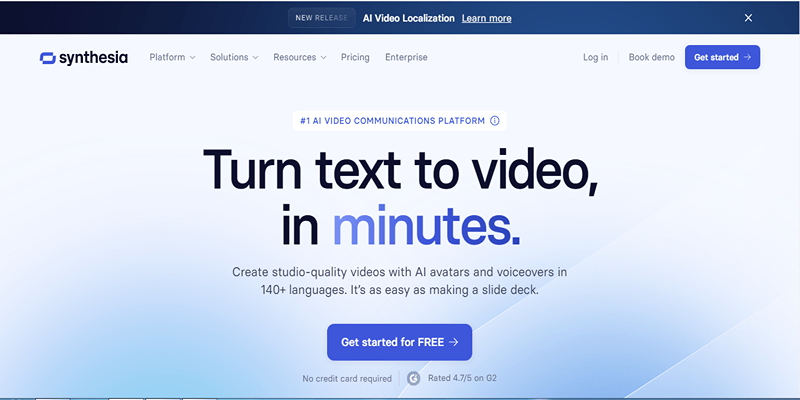Open the Pricing page
The width and height of the screenshot is (800, 400).
355,57
